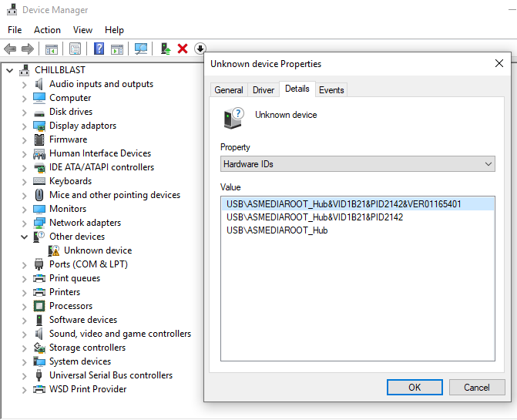Expand Sound, video and game controllers
The width and height of the screenshot is (517, 420).
point(24,334)
